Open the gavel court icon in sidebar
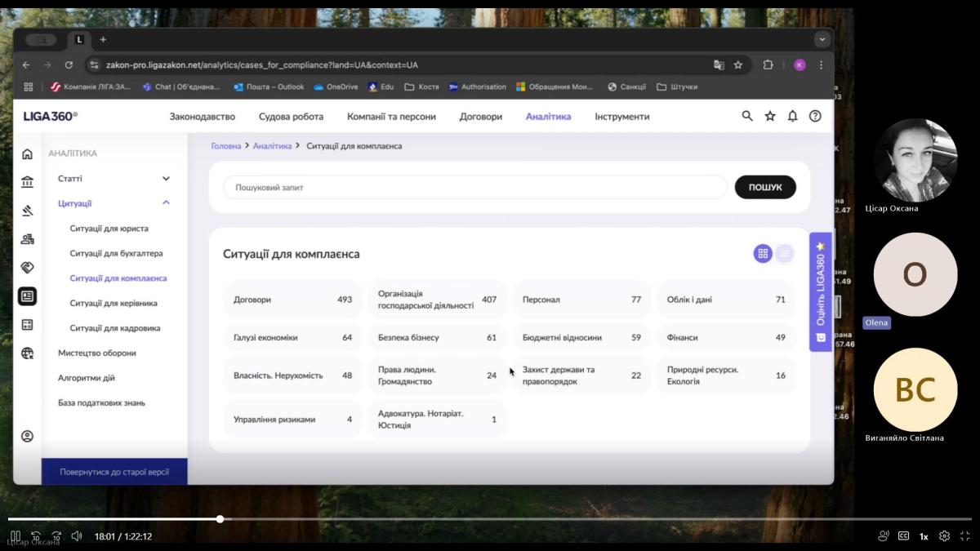 point(27,211)
